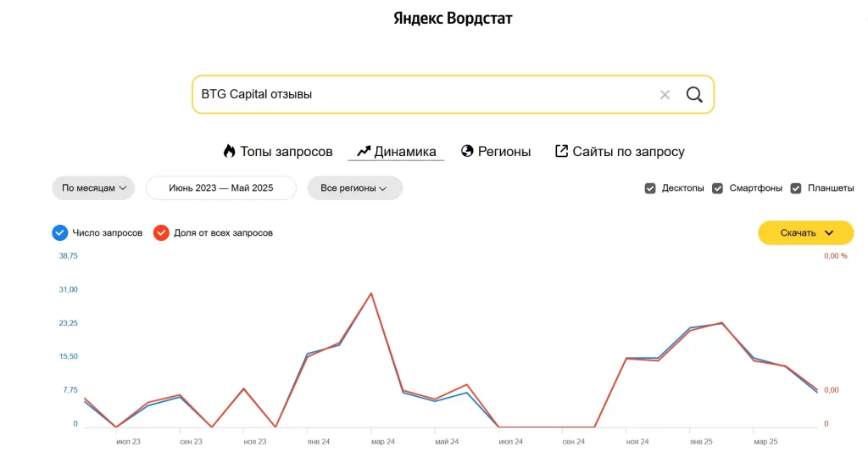Uncheck the Планшеты checkbox

pyautogui.click(x=796, y=188)
